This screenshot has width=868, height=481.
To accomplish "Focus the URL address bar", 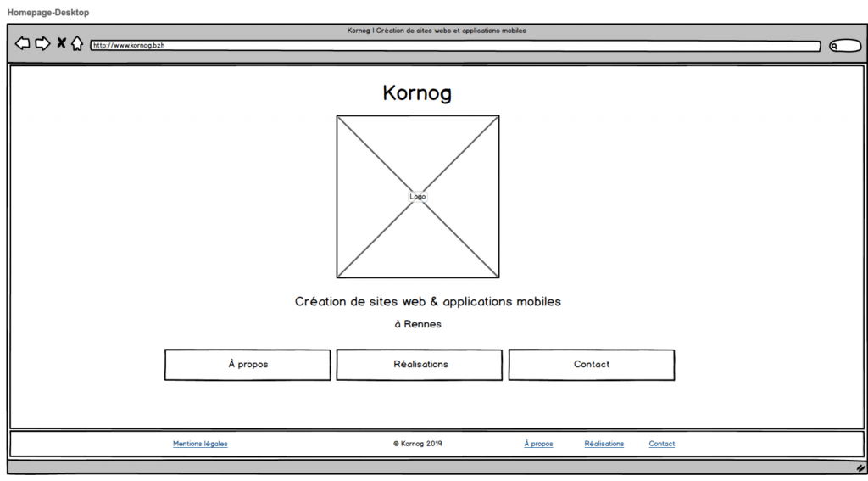I will click(455, 46).
